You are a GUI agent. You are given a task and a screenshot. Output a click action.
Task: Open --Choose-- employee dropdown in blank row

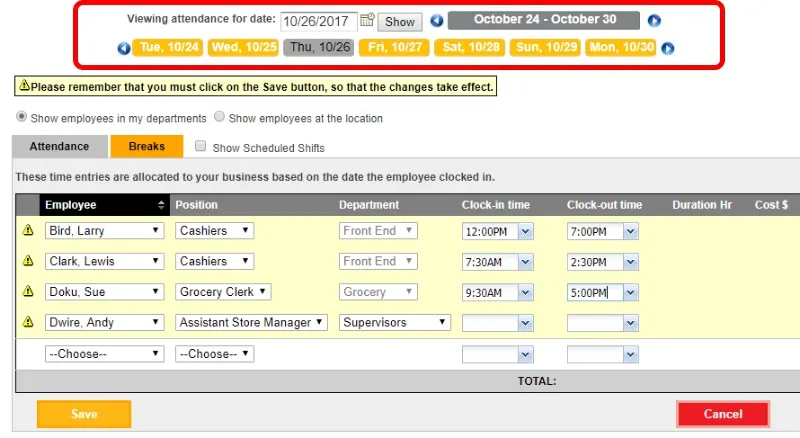point(105,354)
